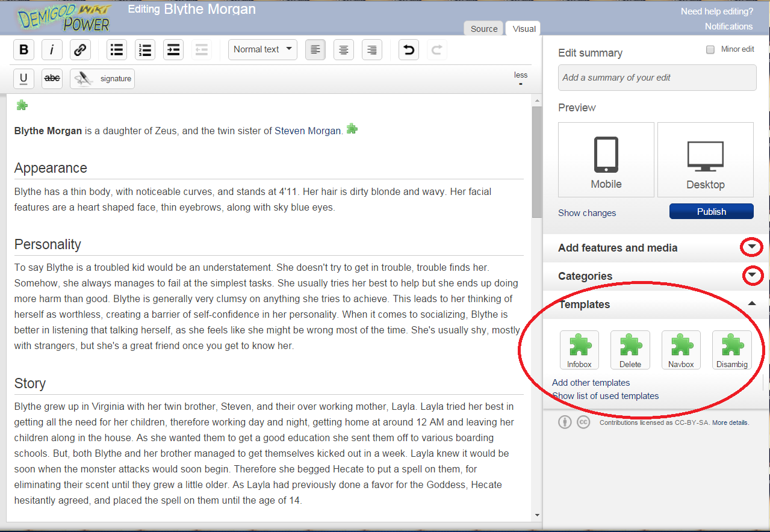The height and width of the screenshot is (532, 770).
Task: Create a bulleted list
Action: coord(117,50)
